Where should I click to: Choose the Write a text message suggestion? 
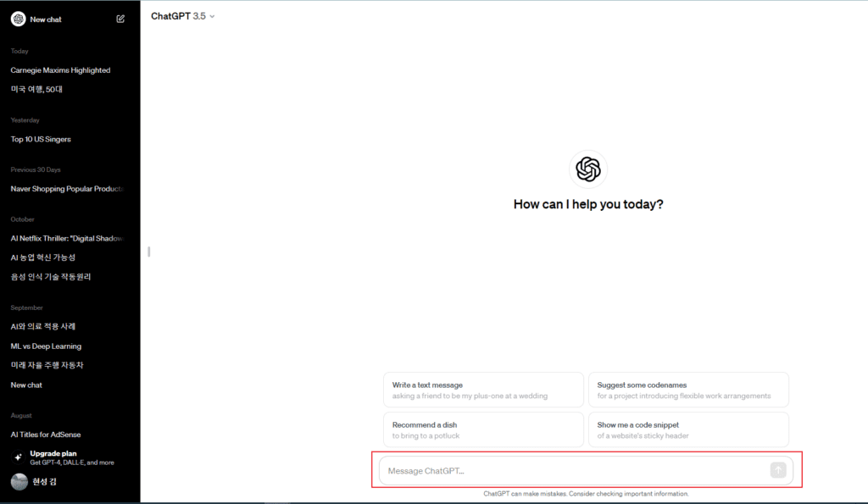[482, 390]
